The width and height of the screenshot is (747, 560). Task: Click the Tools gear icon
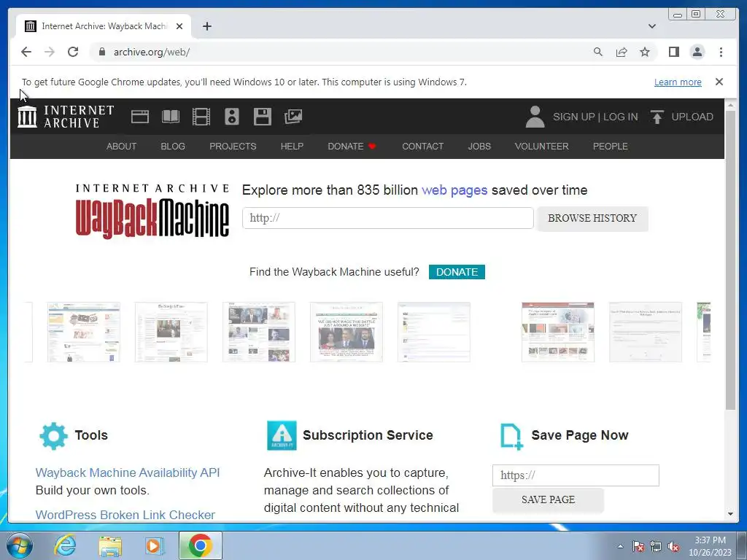click(x=53, y=436)
